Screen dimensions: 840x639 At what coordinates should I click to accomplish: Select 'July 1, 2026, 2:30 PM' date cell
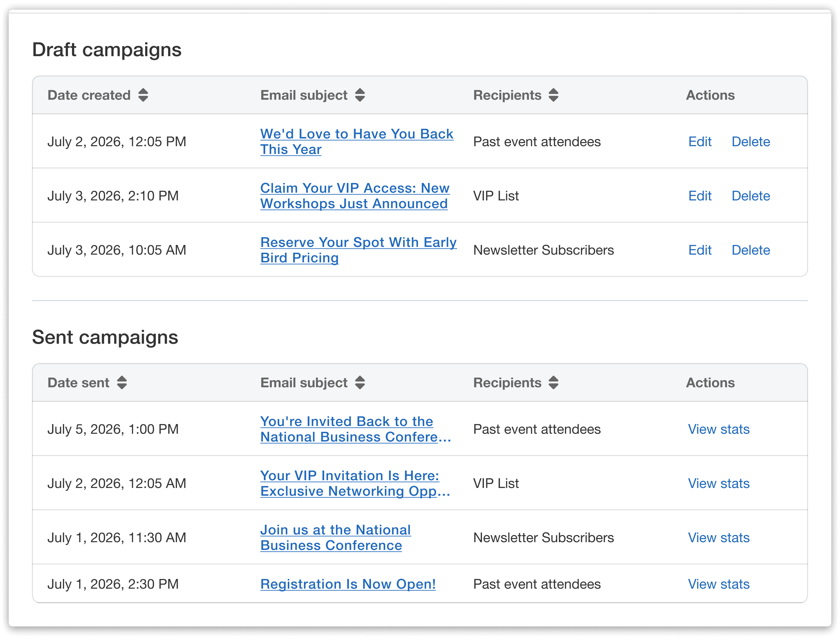(x=113, y=584)
